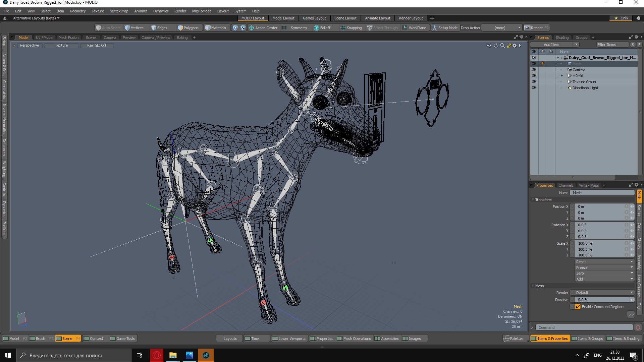Maximize viewport with yellow expand icon
This screenshot has width=644, height=362.
point(509,46)
